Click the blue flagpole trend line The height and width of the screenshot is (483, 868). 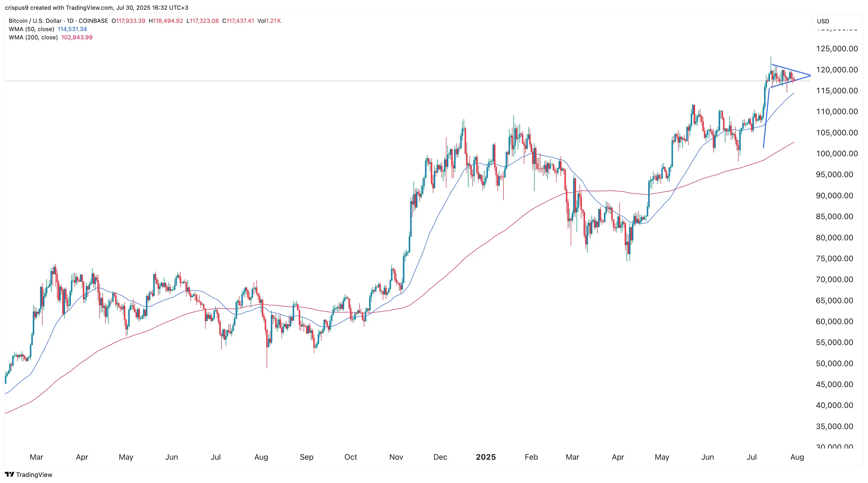coord(766,118)
